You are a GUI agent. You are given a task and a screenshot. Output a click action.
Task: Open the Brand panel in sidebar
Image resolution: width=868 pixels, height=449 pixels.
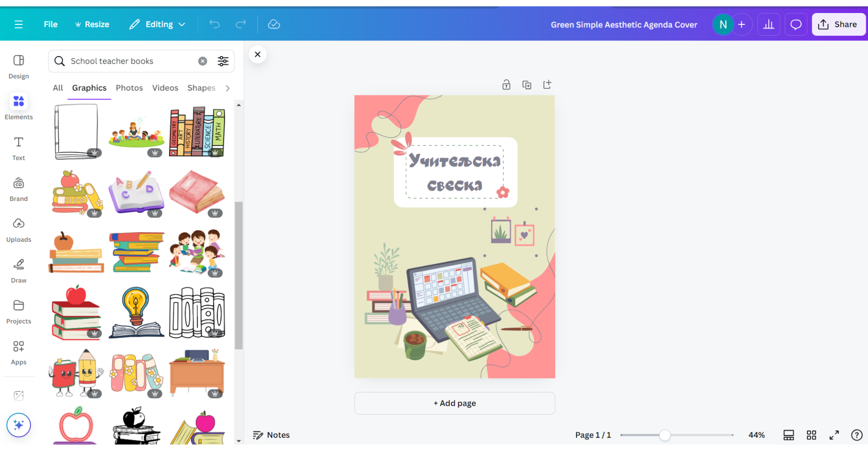(19, 189)
